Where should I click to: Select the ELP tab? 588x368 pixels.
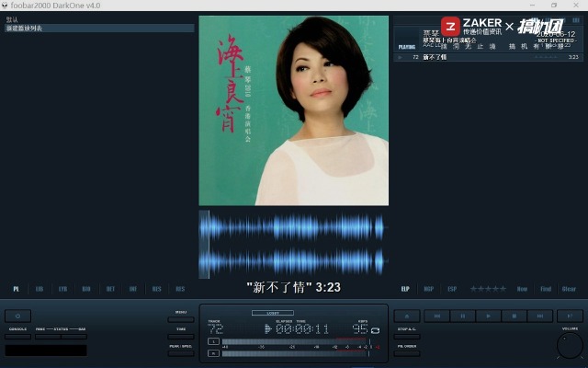(x=405, y=289)
